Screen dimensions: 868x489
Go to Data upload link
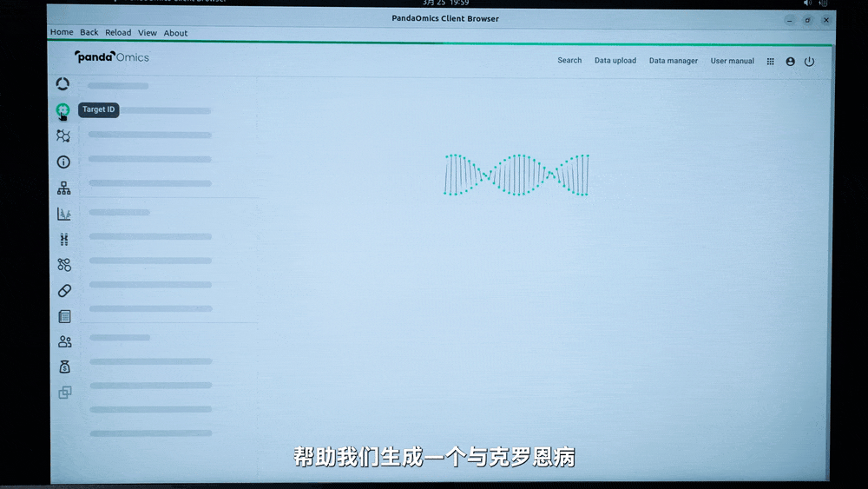click(615, 61)
